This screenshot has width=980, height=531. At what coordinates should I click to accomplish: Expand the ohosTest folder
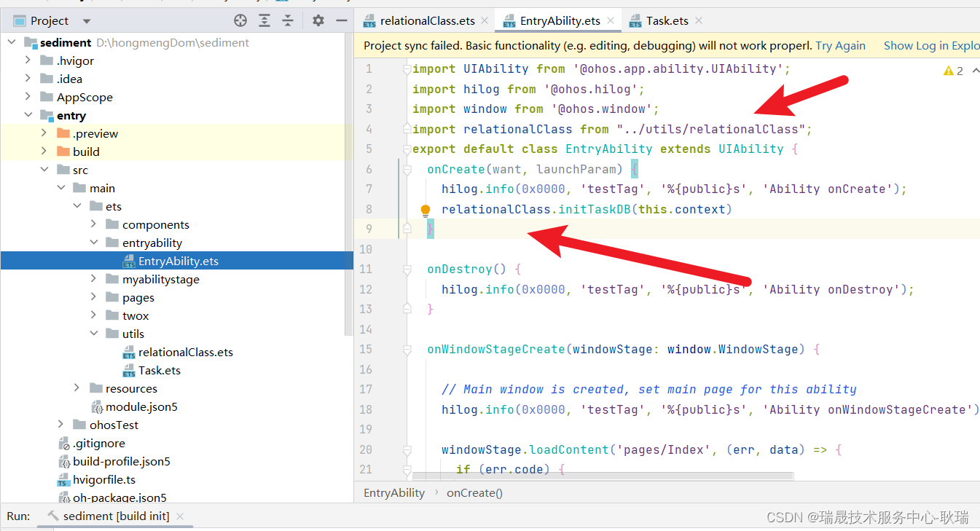(x=61, y=425)
